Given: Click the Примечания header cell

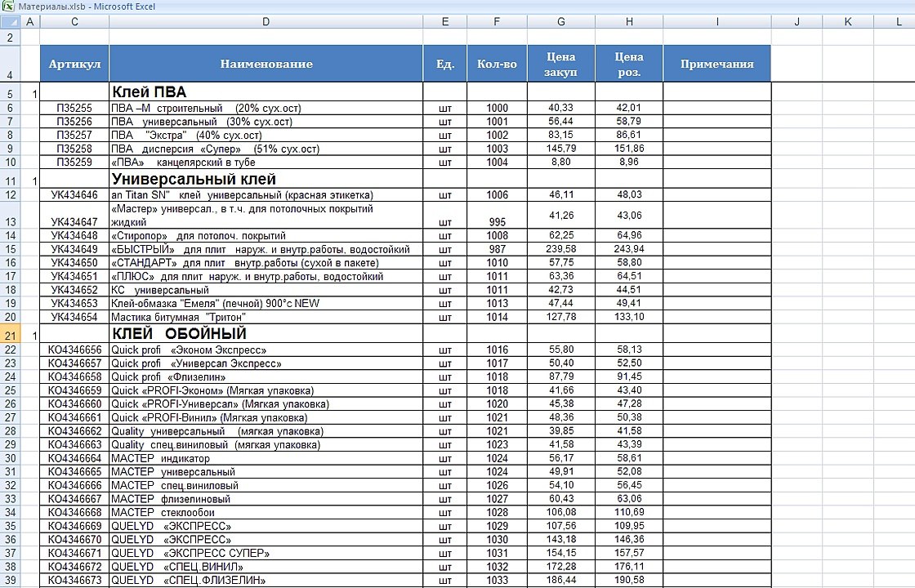Looking at the screenshot, I should pos(717,64).
